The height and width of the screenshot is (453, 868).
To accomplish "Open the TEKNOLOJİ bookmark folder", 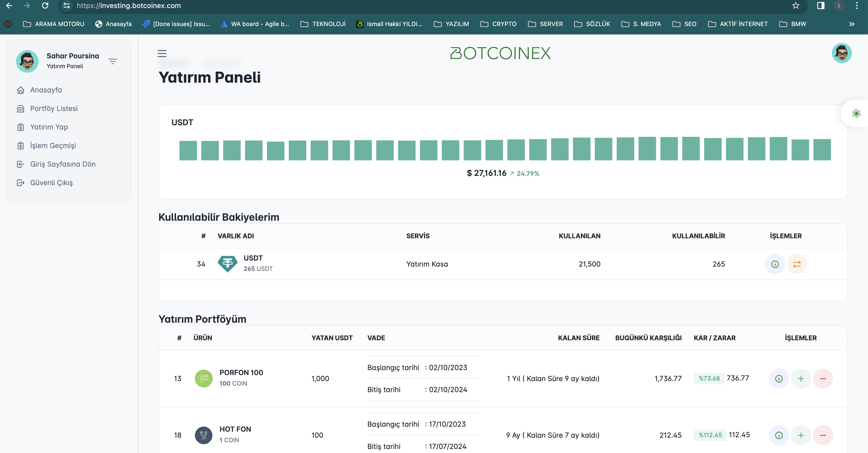I will click(x=323, y=24).
